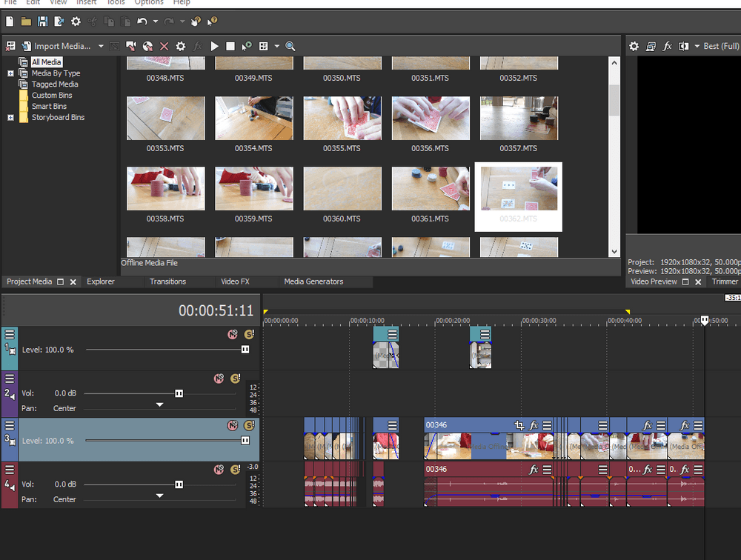The image size is (741, 560).
Task: Remove selected media with the red X icon
Action: 165,46
